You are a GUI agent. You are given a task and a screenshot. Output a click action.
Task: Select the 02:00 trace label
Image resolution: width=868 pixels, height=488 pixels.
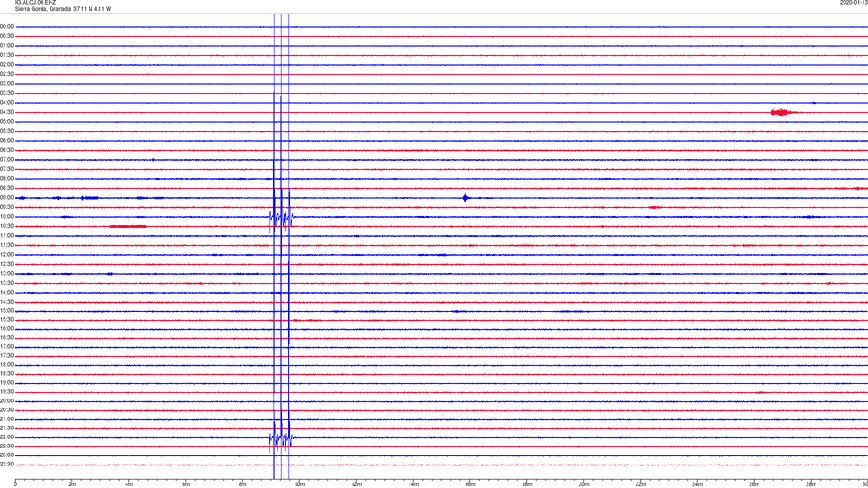pyautogui.click(x=6, y=65)
